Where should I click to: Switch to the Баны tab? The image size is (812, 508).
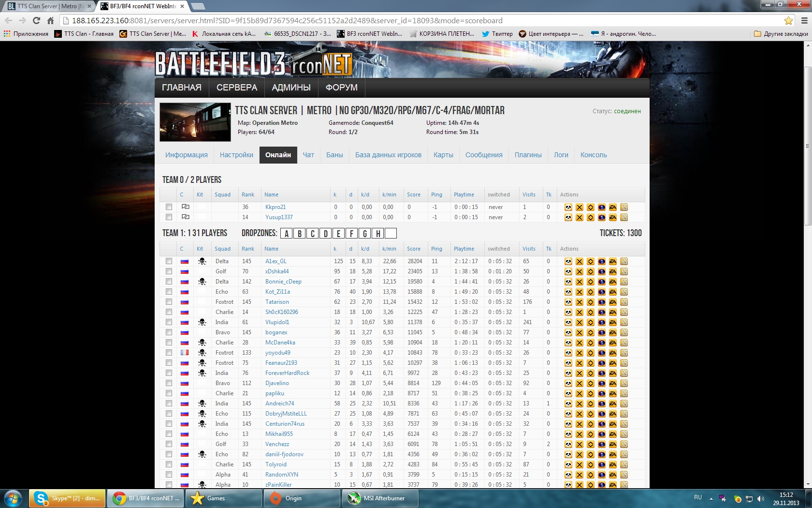(334, 155)
